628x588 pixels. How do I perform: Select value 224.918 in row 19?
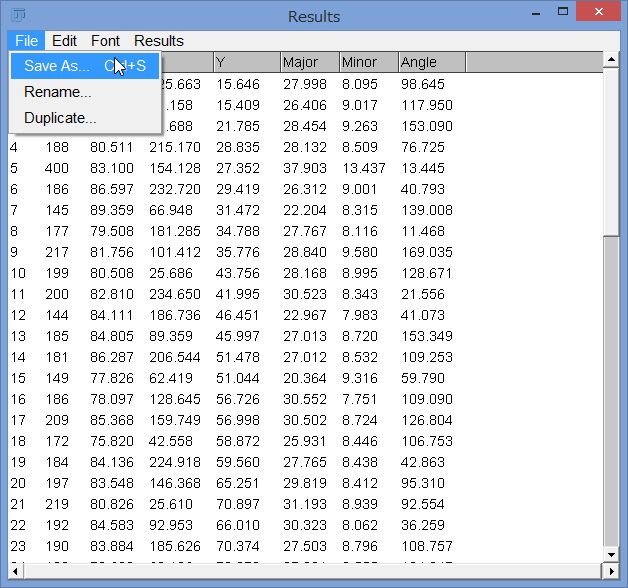pyautogui.click(x=175, y=462)
